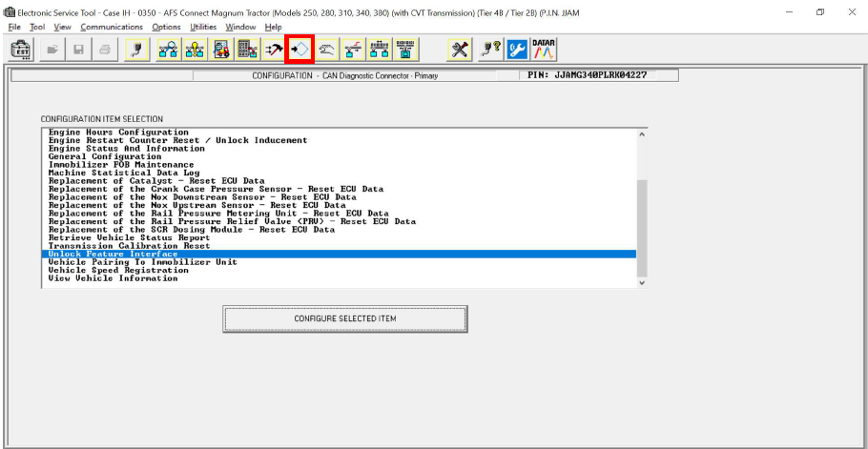Open the Tool menu
The image size is (868, 449).
37,27
